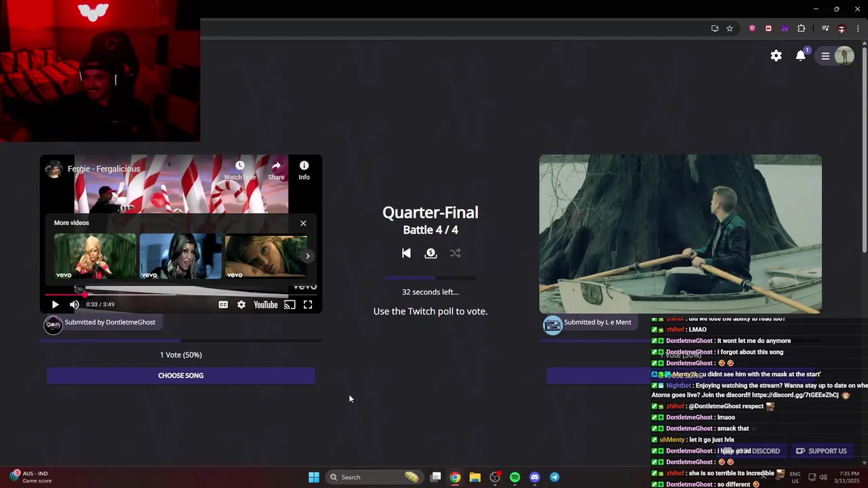
Task: Click the shuffle icon under Battle 4 / 4
Action: [x=455, y=253]
